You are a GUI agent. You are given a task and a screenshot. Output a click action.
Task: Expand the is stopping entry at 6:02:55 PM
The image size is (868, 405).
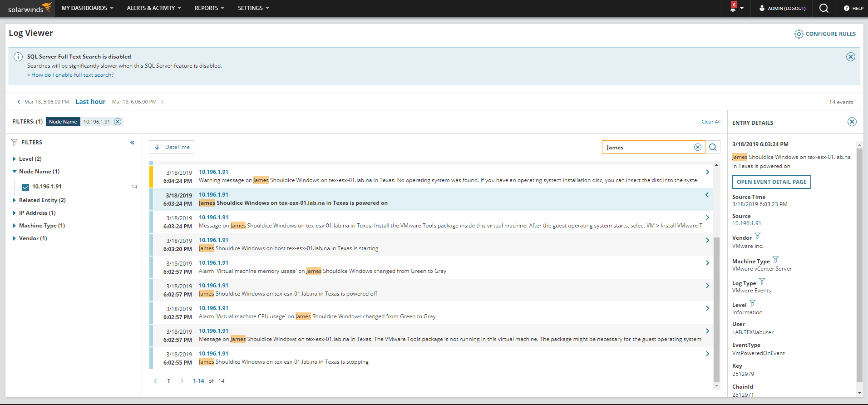click(x=707, y=354)
